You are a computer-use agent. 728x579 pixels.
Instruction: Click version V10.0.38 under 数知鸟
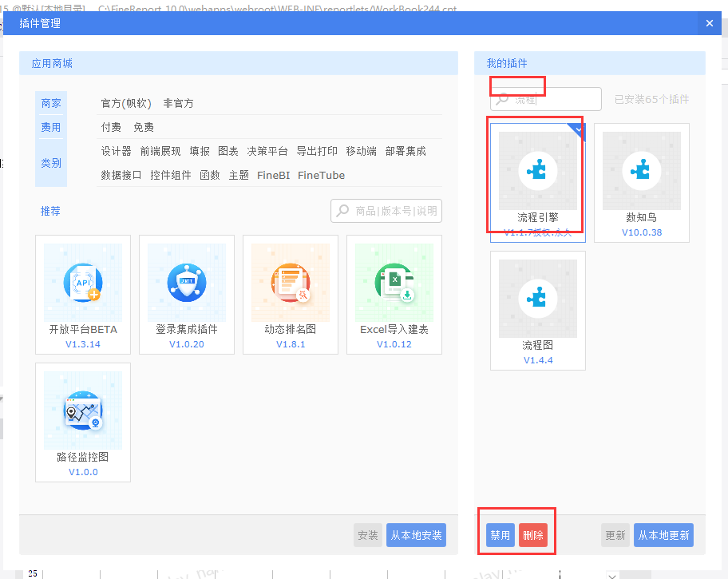pos(642,232)
